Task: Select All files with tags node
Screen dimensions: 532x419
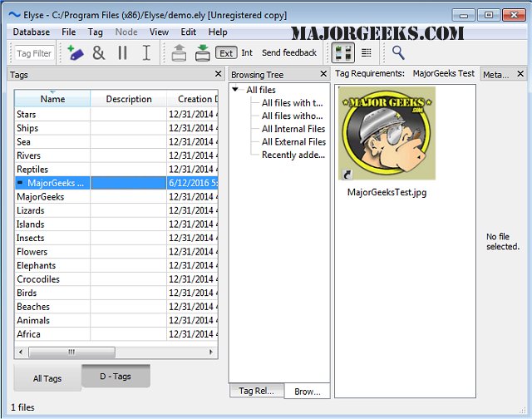Action: point(292,103)
